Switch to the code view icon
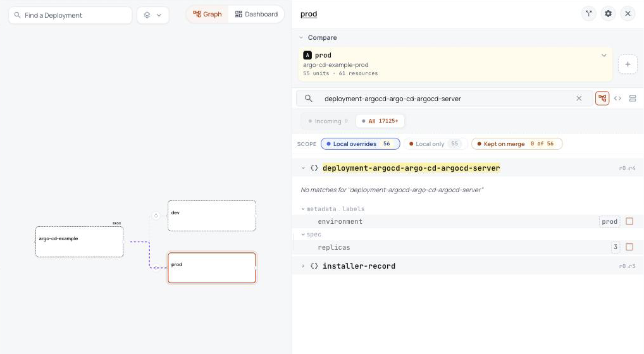Viewport: 644px width, 354px height. point(617,99)
